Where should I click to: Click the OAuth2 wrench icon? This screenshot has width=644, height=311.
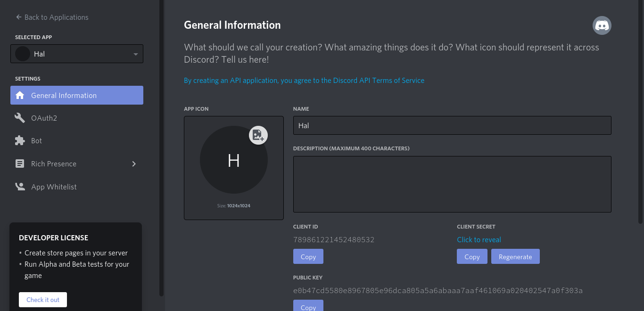(x=19, y=118)
